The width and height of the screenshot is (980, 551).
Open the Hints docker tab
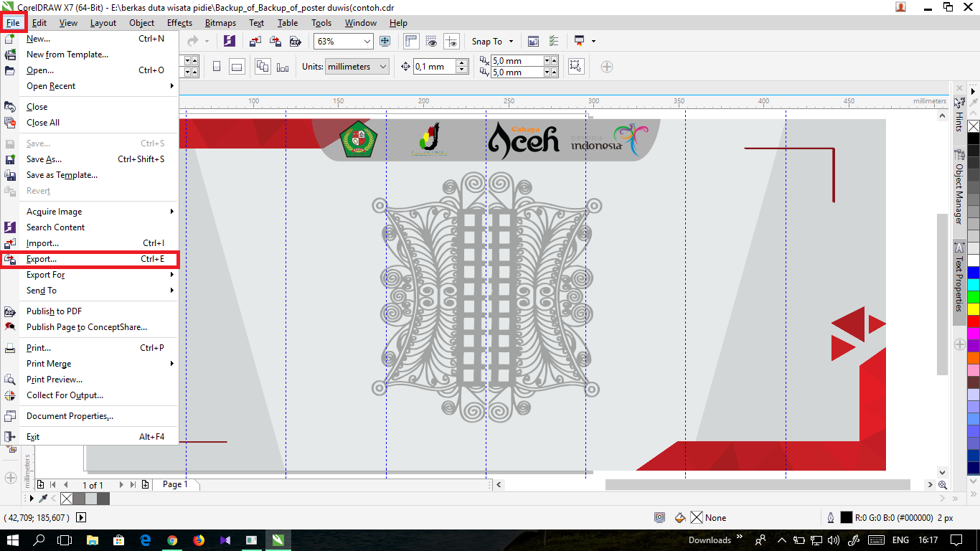(958, 114)
